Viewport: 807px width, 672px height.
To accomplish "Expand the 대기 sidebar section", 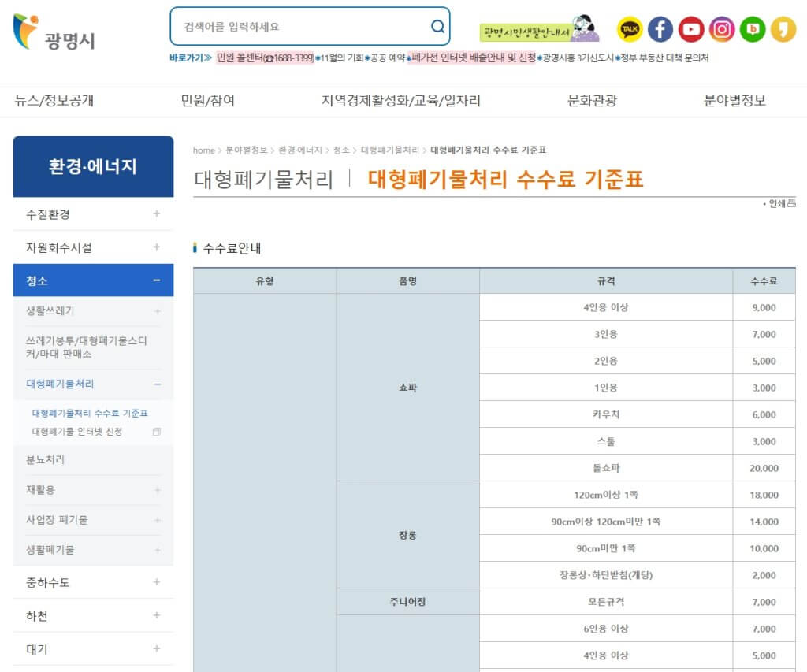I will pos(93,649).
